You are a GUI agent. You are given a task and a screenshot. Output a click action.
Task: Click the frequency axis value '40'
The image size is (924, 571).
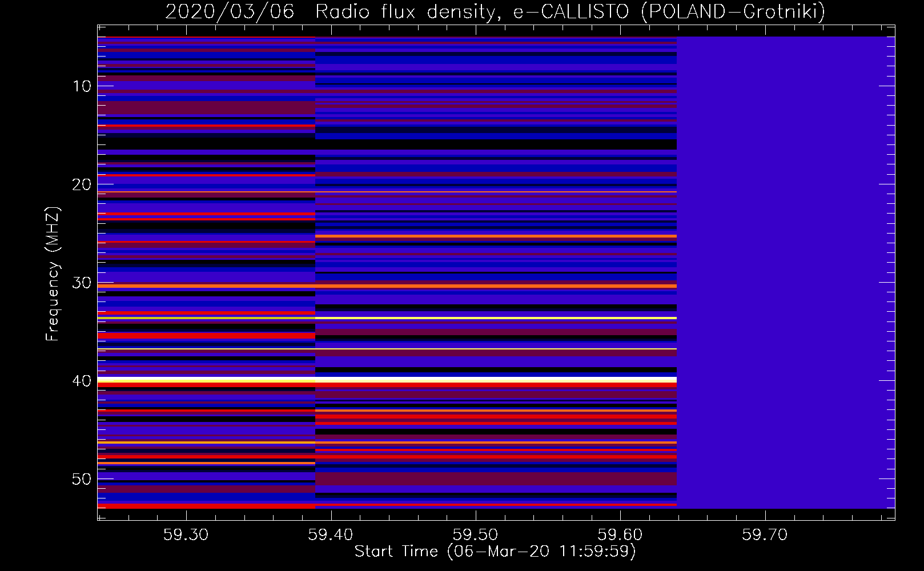[82, 381]
